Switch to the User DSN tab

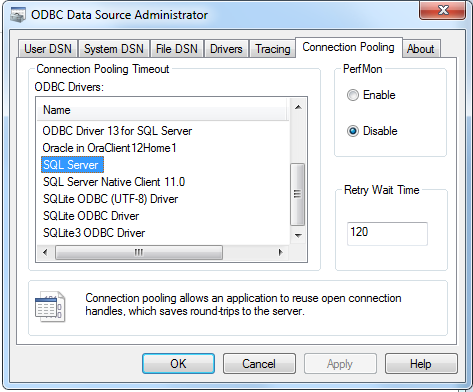48,49
